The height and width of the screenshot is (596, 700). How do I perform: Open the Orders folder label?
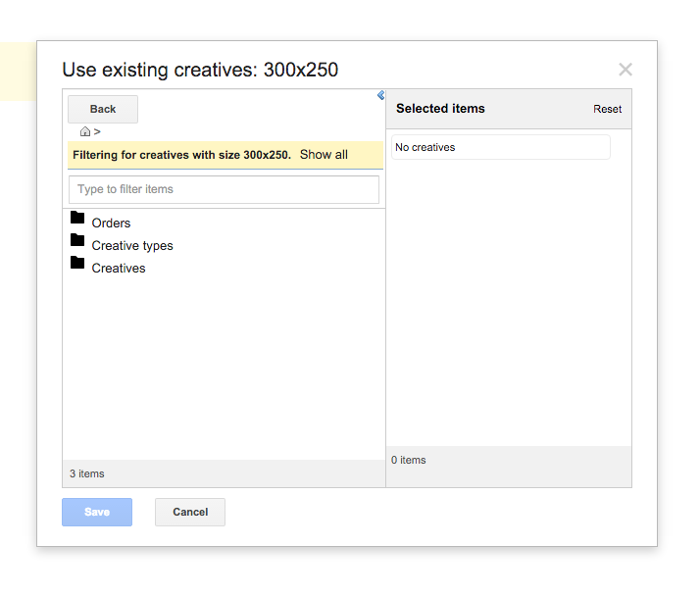[x=111, y=223]
